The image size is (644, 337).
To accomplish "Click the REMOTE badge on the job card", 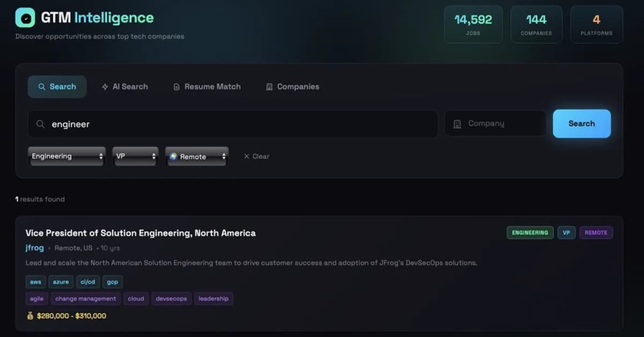I will click(596, 232).
